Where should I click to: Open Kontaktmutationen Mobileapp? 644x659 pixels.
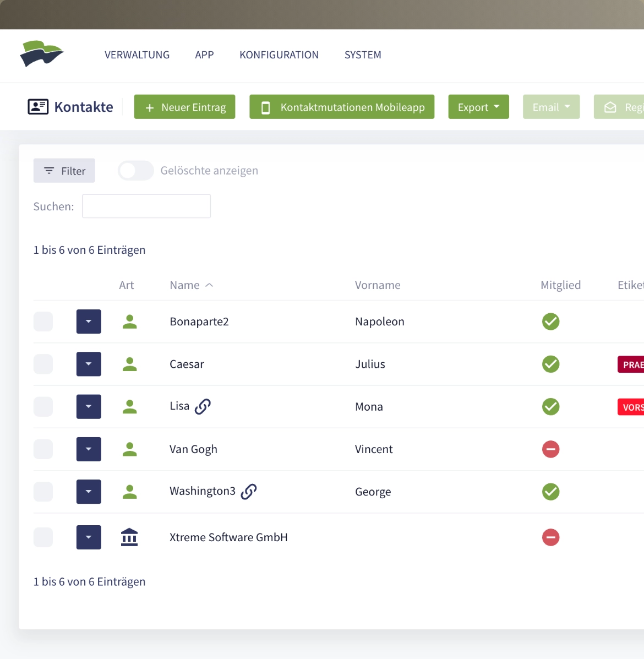tap(342, 107)
